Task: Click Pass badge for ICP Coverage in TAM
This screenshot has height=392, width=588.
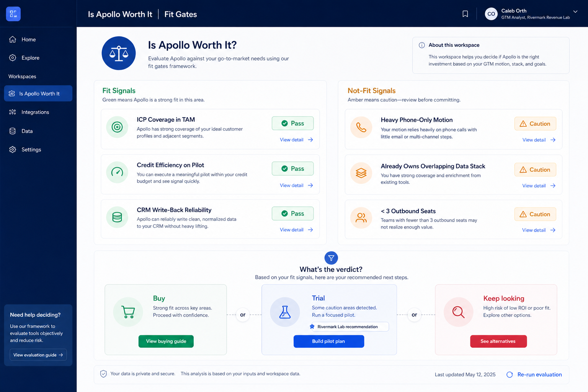Action: 292,123
